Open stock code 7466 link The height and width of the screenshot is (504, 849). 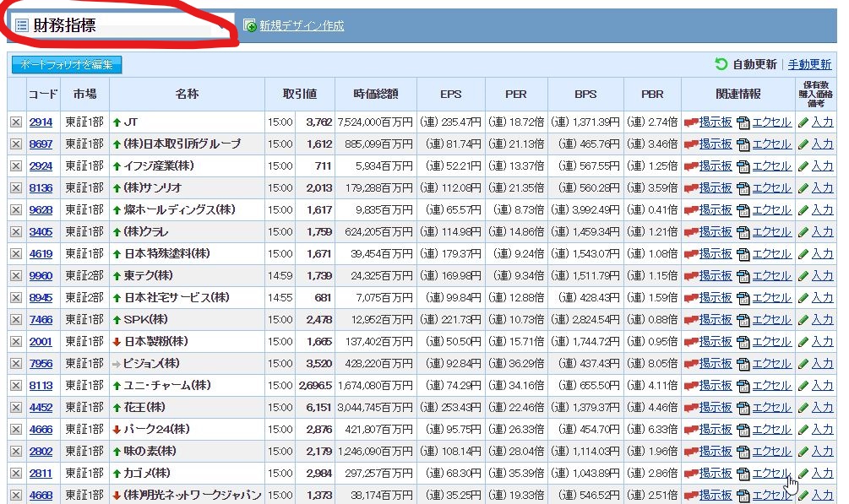coord(41,319)
